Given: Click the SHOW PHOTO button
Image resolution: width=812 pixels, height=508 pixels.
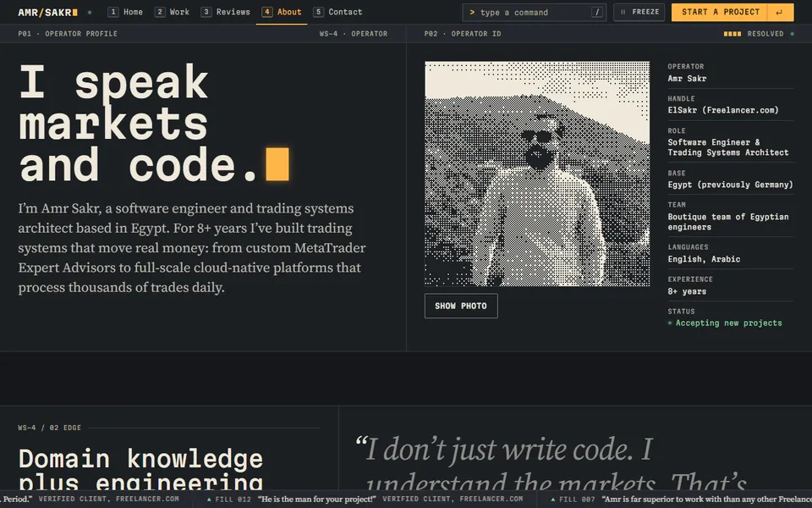Looking at the screenshot, I should [x=461, y=306].
